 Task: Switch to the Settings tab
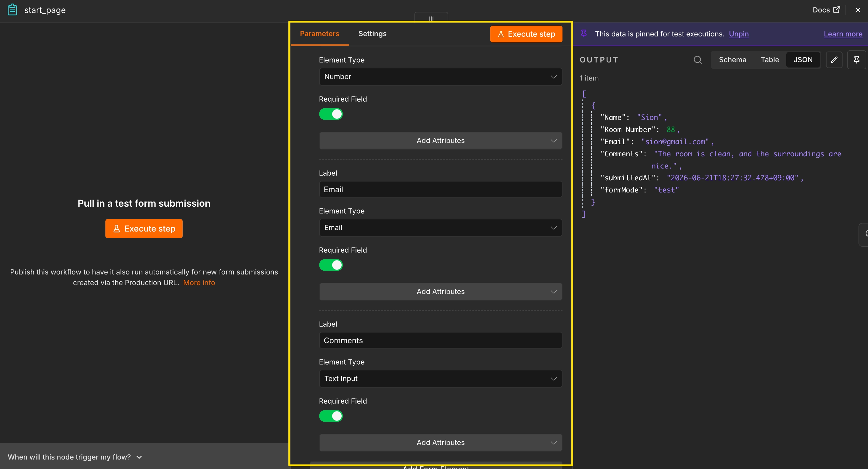(x=372, y=34)
